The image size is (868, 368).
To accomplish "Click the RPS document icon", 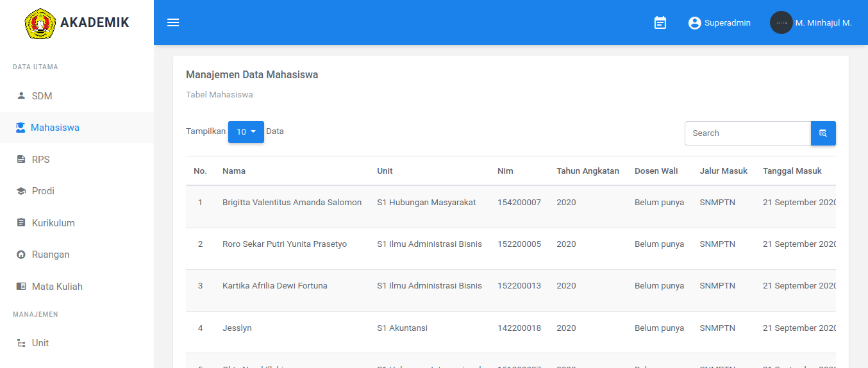I will click(x=21, y=159).
